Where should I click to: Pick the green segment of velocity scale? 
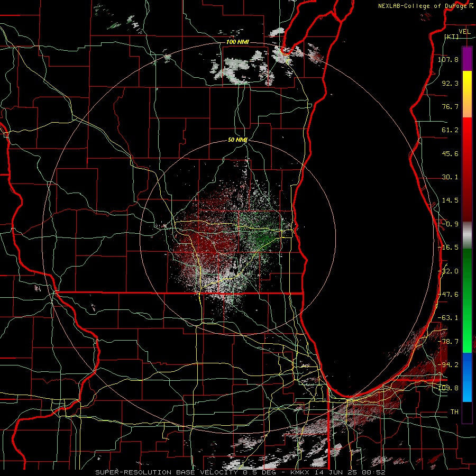tap(467, 300)
